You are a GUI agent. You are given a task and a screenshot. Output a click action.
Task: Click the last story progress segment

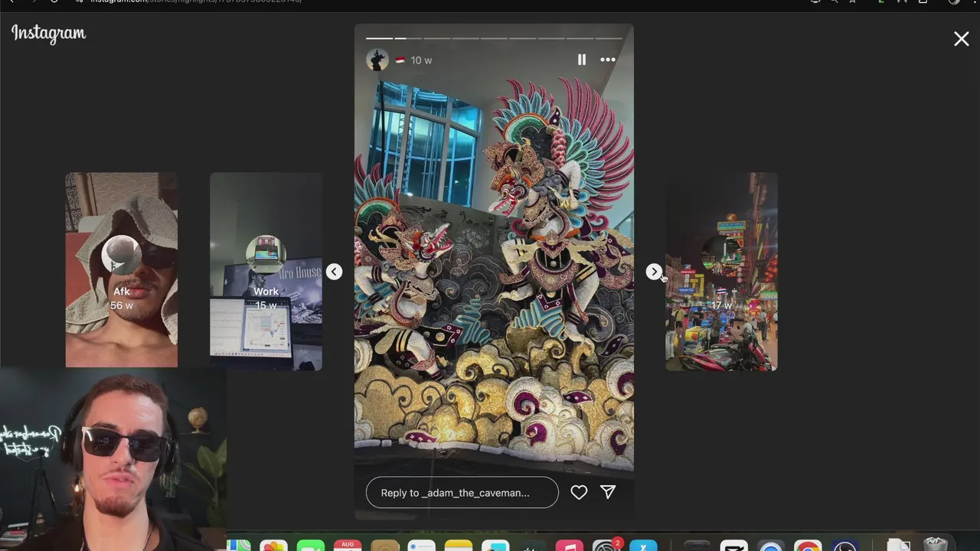tap(609, 37)
